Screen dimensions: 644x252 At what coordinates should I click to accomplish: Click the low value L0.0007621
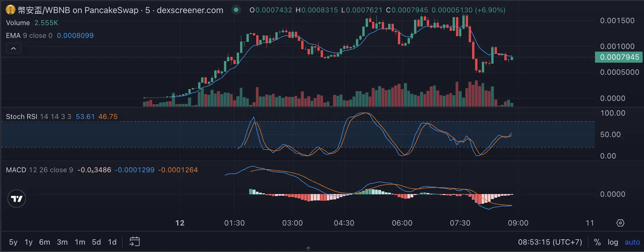pos(362,10)
